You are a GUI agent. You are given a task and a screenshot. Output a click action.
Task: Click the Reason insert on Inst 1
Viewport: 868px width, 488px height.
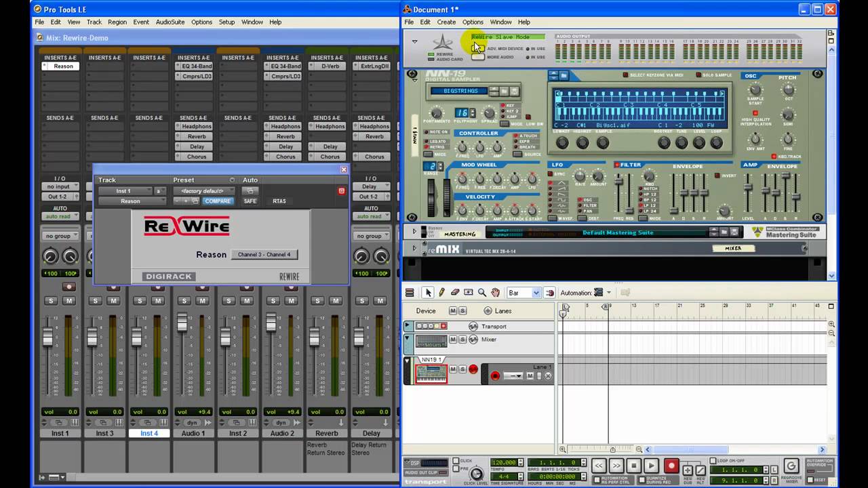(x=60, y=66)
